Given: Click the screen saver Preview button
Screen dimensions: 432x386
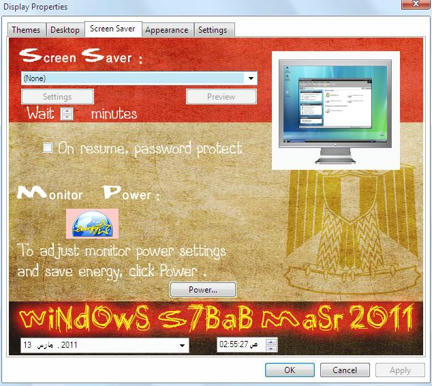Looking at the screenshot, I should coord(221,97).
